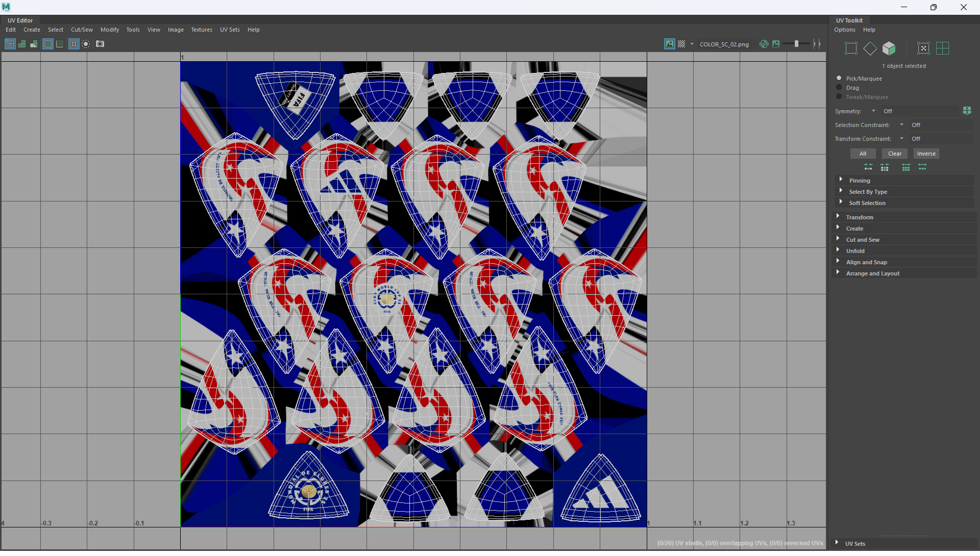Select the UV shell cube icon
The image size is (980, 556).
[x=889, y=48]
